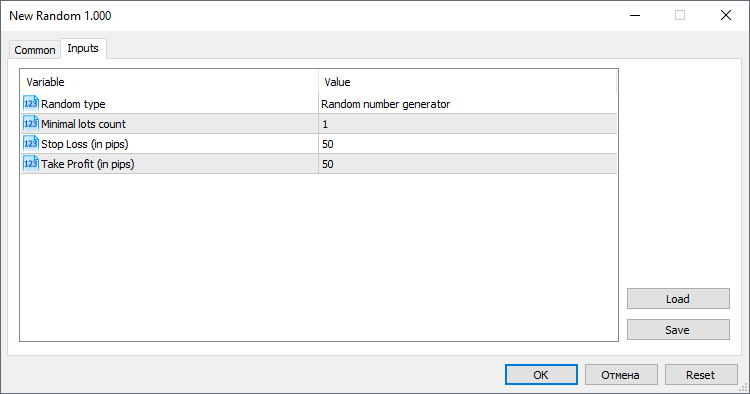Select the Minimal lots count label
This screenshot has width=750, height=394.
pos(83,124)
